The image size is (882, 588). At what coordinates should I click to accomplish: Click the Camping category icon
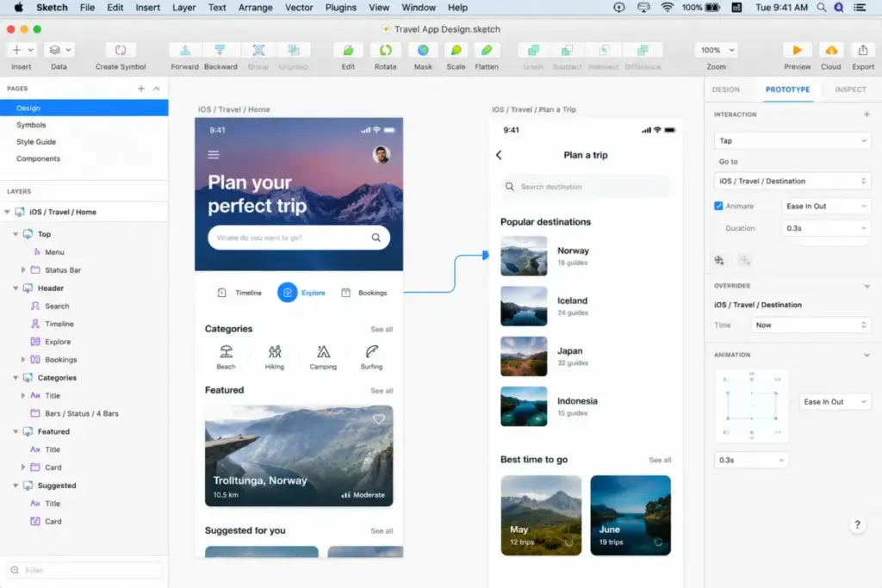point(323,352)
